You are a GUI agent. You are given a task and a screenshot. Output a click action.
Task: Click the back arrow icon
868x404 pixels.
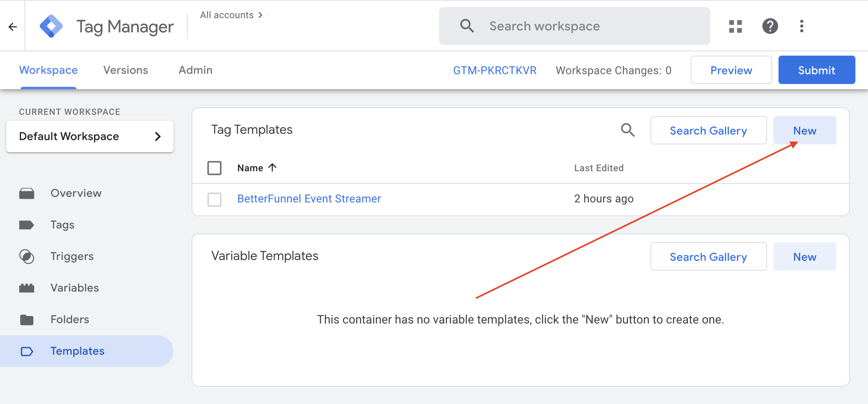click(13, 26)
